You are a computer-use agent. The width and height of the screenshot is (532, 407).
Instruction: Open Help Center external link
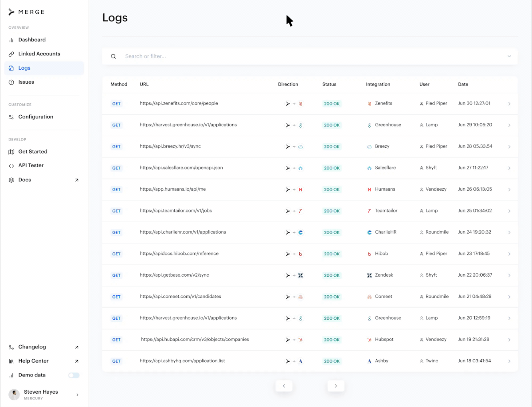pyautogui.click(x=76, y=361)
